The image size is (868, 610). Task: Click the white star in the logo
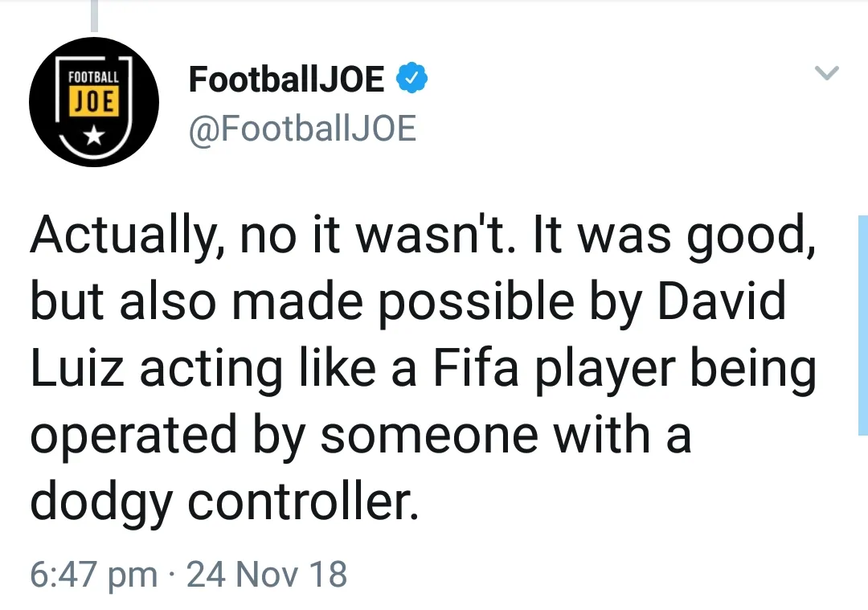[94, 136]
